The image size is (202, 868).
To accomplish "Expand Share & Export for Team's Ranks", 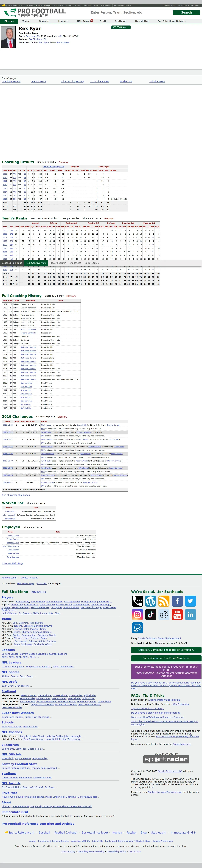I will click(x=92, y=218).
